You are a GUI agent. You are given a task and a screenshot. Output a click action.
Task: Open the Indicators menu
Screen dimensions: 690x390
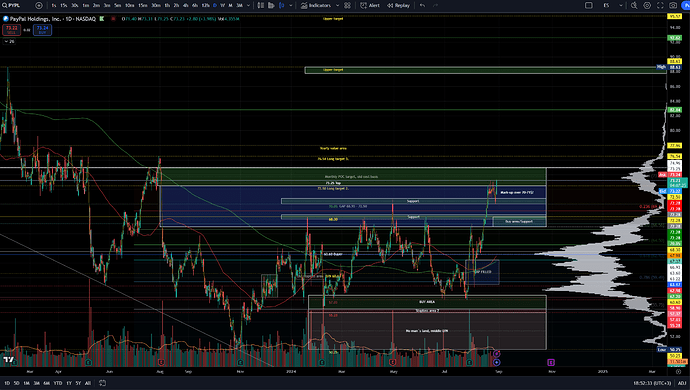(x=316, y=5)
